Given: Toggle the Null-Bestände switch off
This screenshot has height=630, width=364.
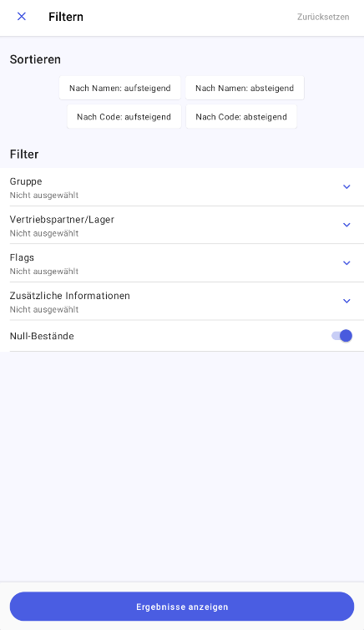Looking at the screenshot, I should [x=342, y=336].
